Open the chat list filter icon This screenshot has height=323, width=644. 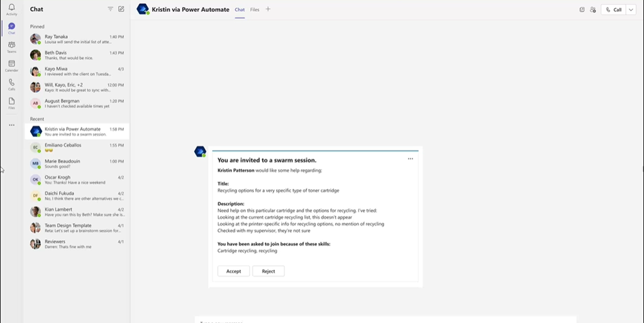click(x=111, y=9)
